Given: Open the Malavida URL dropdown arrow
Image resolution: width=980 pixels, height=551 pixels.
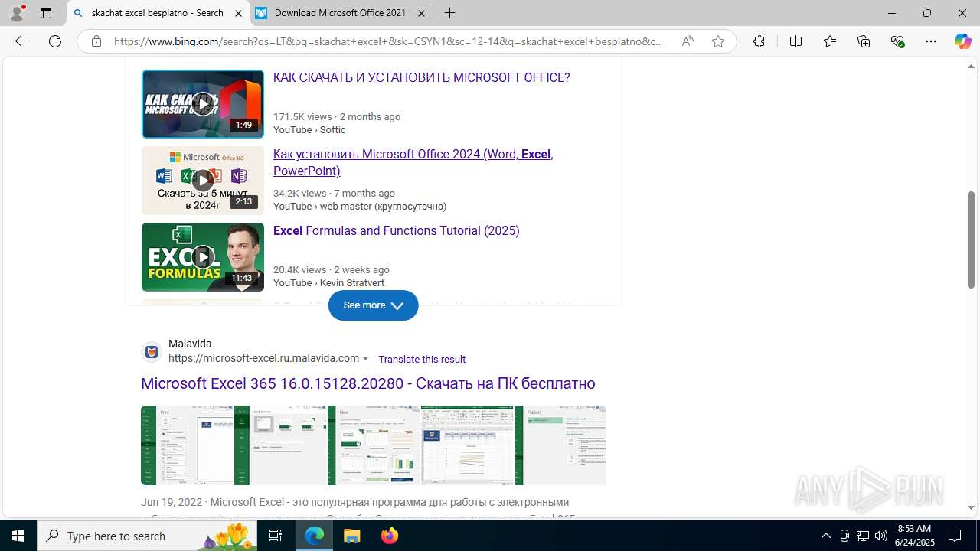Looking at the screenshot, I should coord(365,359).
